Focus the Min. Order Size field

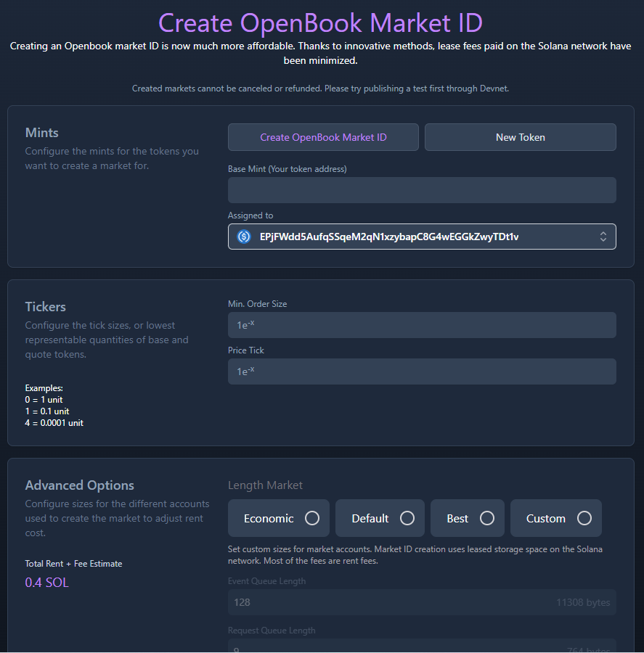(421, 325)
